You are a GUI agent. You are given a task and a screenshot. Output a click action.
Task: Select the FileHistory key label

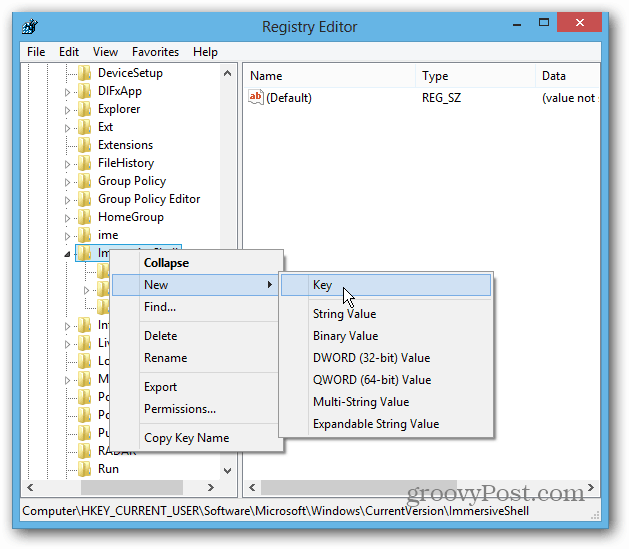point(126,163)
